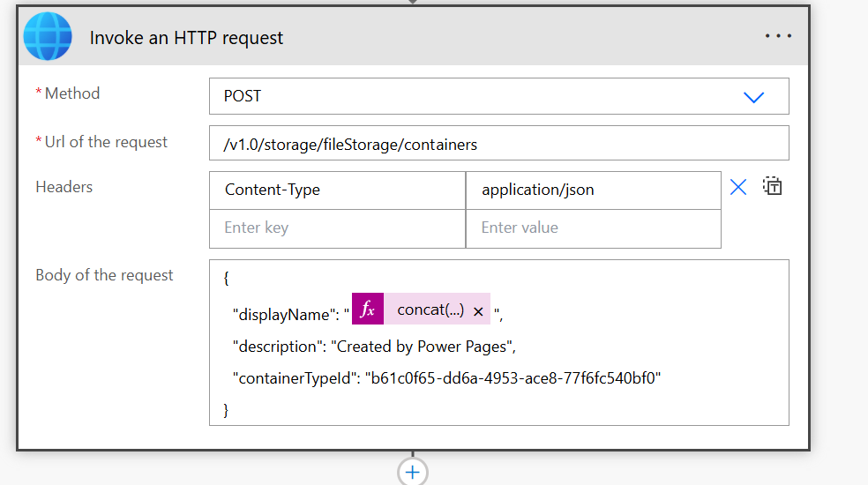The image size is (868, 485).
Task: Edit the Content-Type header key
Action: tap(337, 190)
